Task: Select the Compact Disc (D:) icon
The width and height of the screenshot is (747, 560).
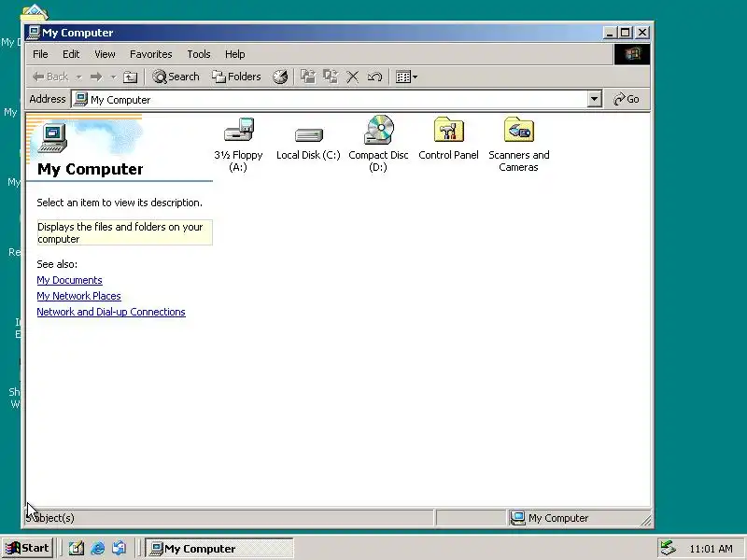Action: (x=379, y=130)
